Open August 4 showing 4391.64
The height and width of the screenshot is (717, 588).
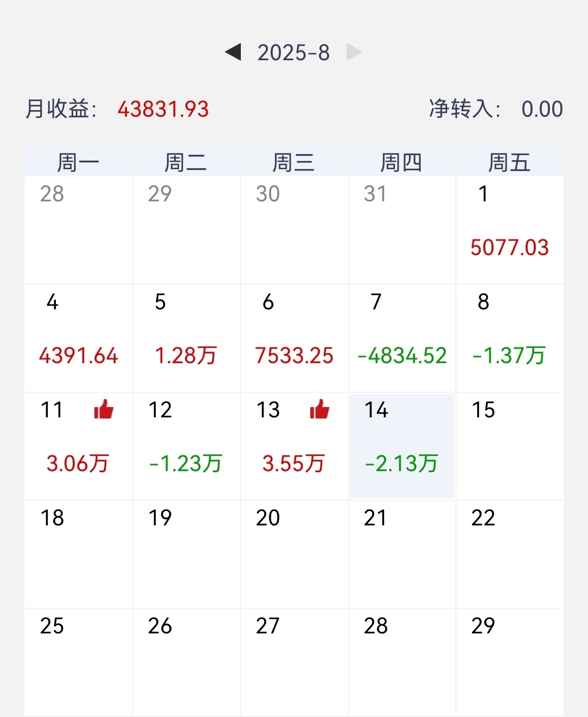point(78,338)
